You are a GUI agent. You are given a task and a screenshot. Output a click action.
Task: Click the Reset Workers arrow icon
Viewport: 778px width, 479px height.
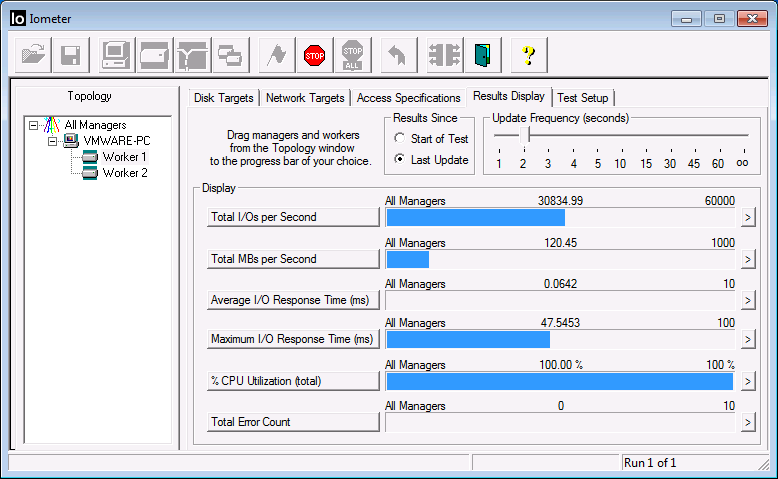(x=397, y=55)
